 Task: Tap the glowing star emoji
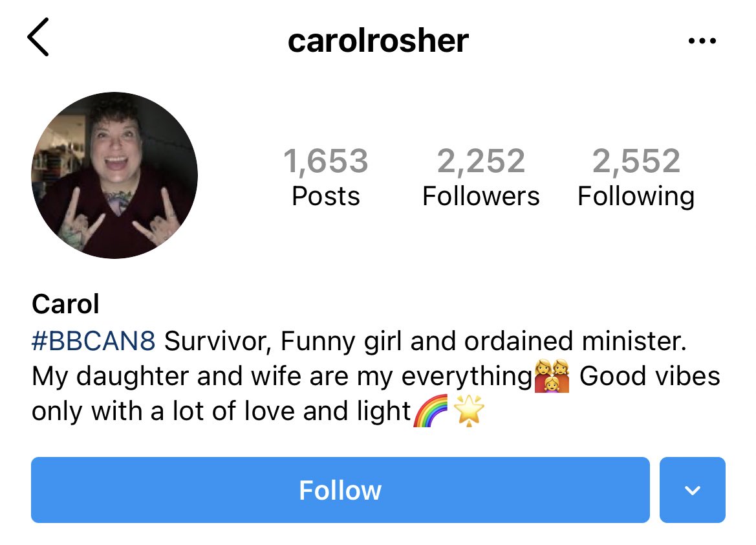pyautogui.click(x=469, y=411)
